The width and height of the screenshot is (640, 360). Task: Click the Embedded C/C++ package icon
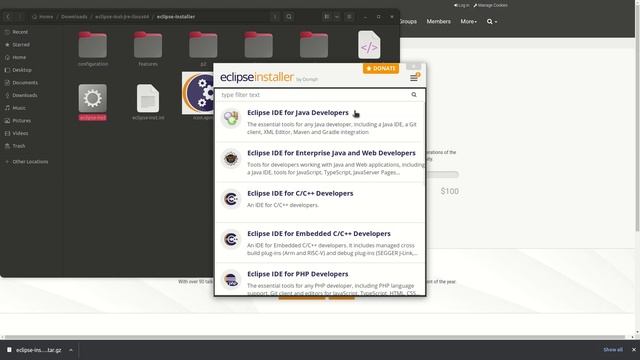click(231, 239)
